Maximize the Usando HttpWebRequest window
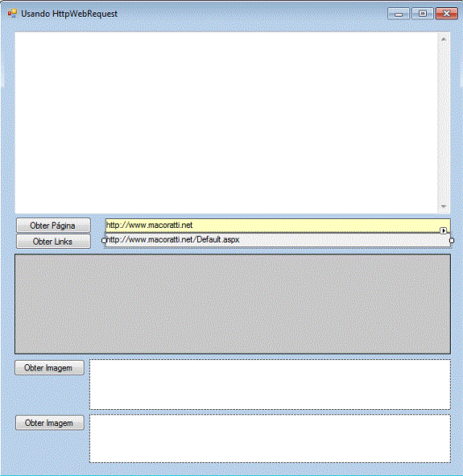The image size is (463, 476). coord(423,14)
